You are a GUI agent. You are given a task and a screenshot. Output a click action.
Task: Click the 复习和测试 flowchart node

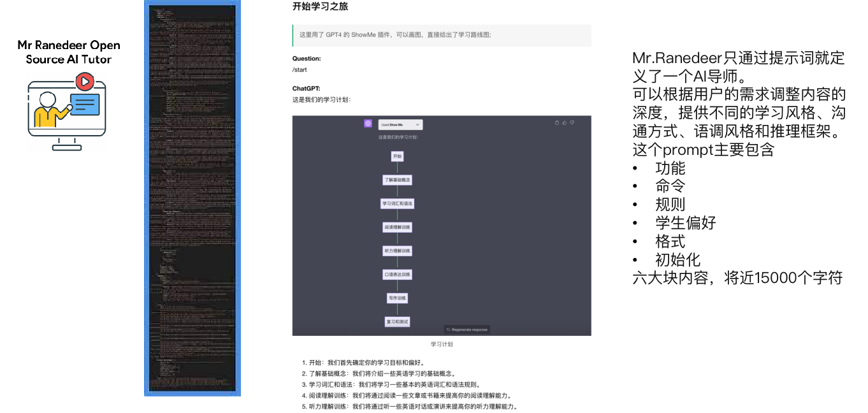coord(397,321)
